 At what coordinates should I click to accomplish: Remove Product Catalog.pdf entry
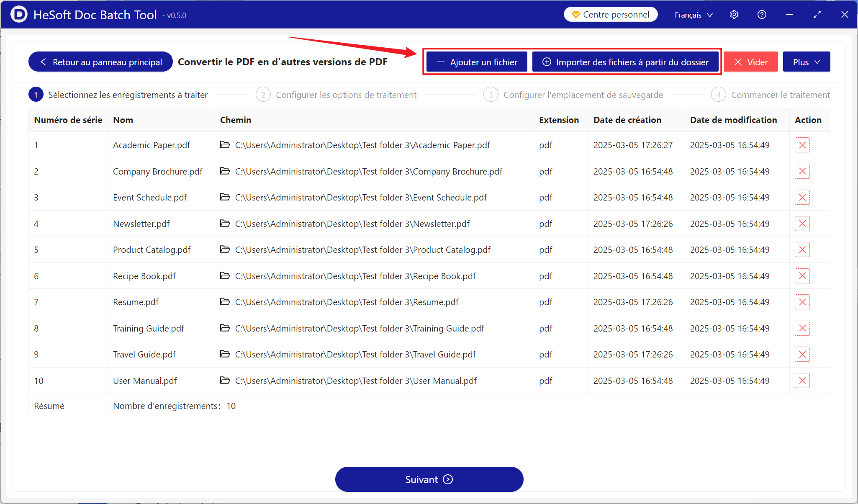click(x=802, y=250)
